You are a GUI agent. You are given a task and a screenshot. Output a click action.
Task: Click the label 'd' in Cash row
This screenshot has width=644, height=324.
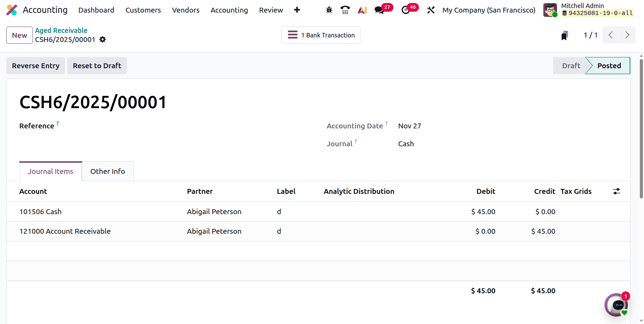click(x=279, y=212)
